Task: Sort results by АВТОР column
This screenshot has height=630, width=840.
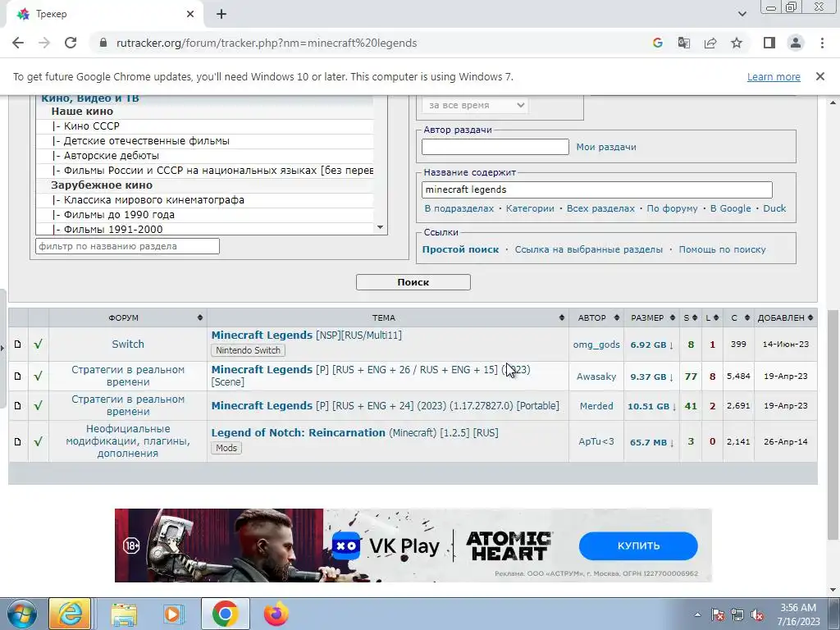Action: (596, 317)
